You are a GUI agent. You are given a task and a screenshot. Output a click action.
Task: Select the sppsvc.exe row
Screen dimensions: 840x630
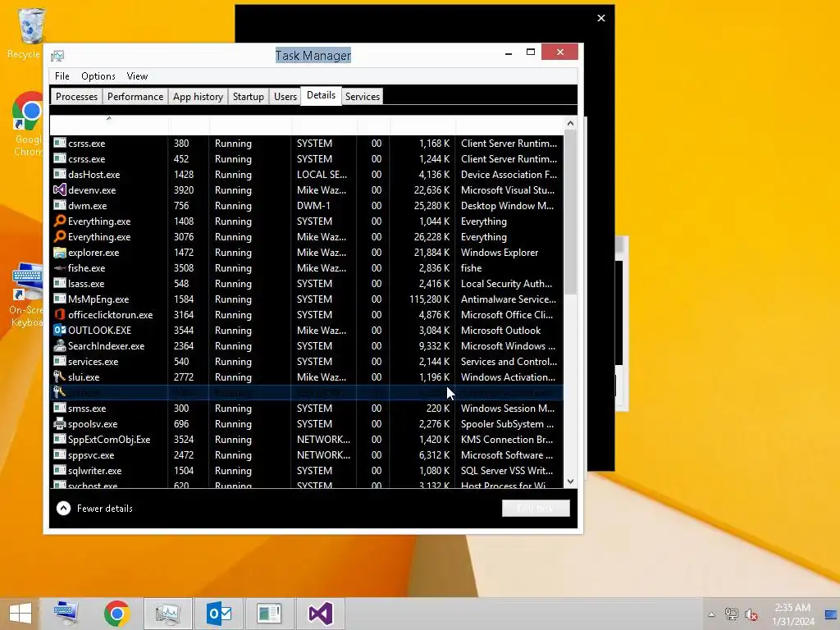coord(307,454)
